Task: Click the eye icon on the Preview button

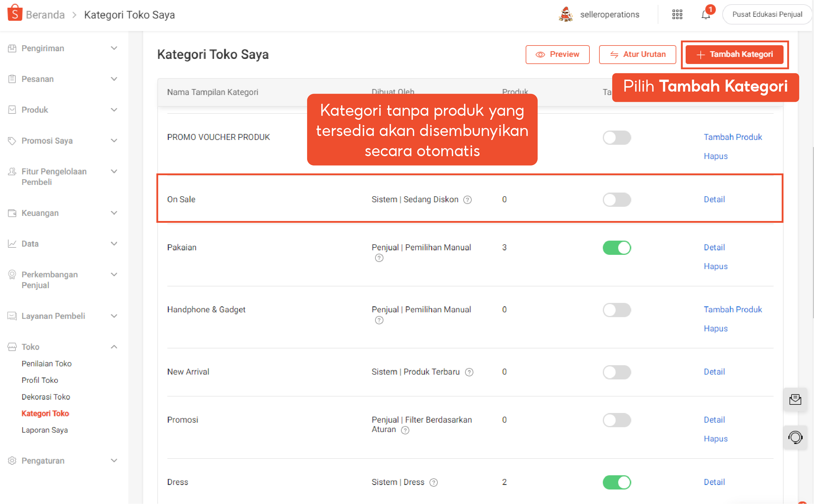Action: [x=540, y=54]
